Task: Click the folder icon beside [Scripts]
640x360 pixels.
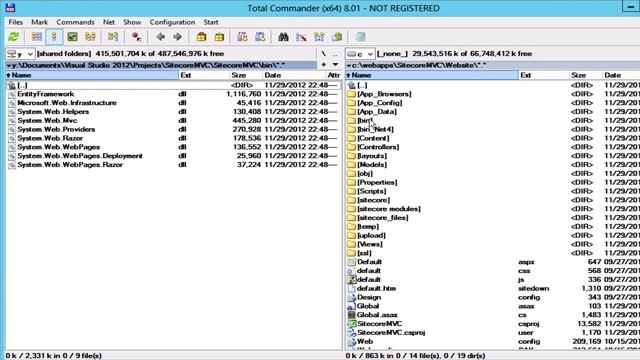Action: [x=351, y=191]
